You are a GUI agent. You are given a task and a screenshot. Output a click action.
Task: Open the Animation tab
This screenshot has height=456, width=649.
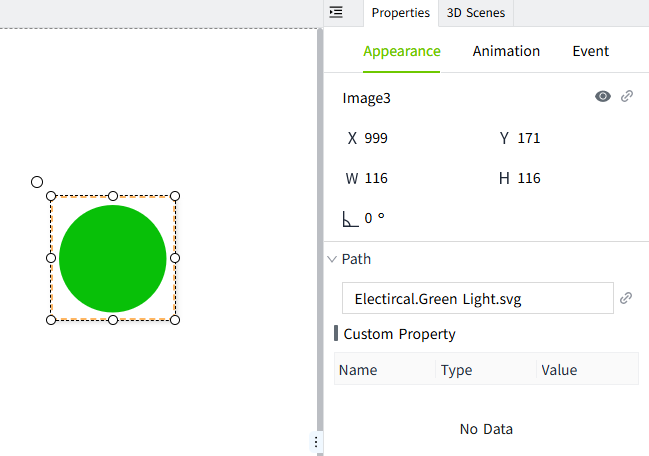506,51
